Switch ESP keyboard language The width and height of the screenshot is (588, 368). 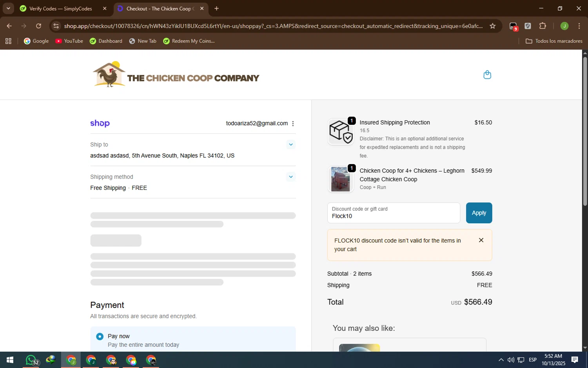click(x=533, y=360)
